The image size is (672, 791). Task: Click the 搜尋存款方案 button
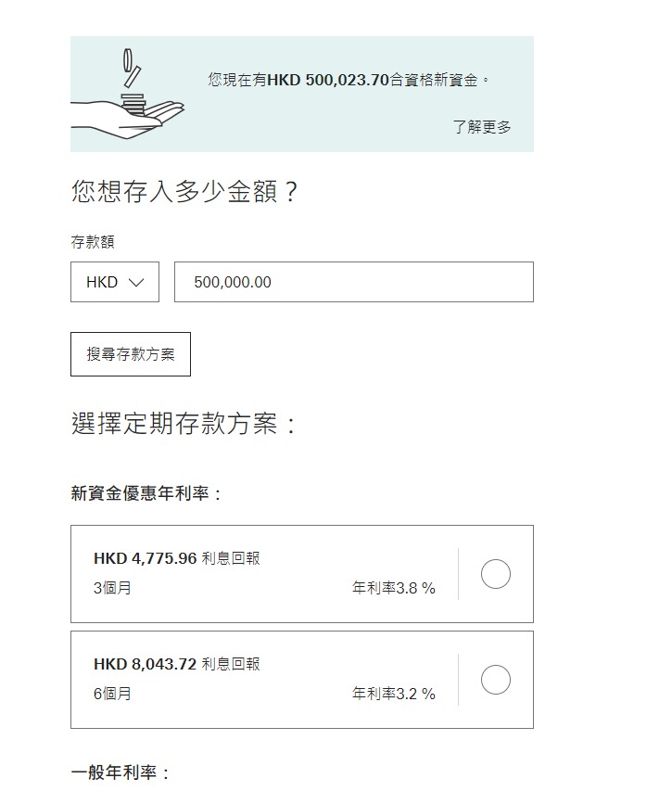point(131,354)
